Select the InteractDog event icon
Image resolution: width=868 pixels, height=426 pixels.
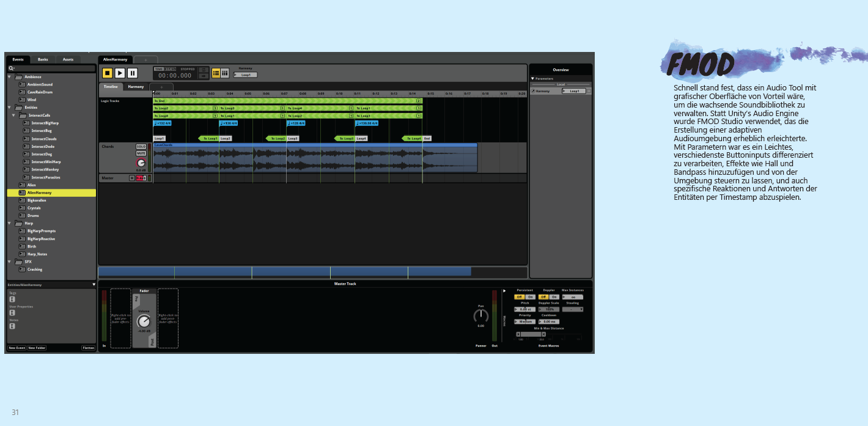[x=26, y=154]
